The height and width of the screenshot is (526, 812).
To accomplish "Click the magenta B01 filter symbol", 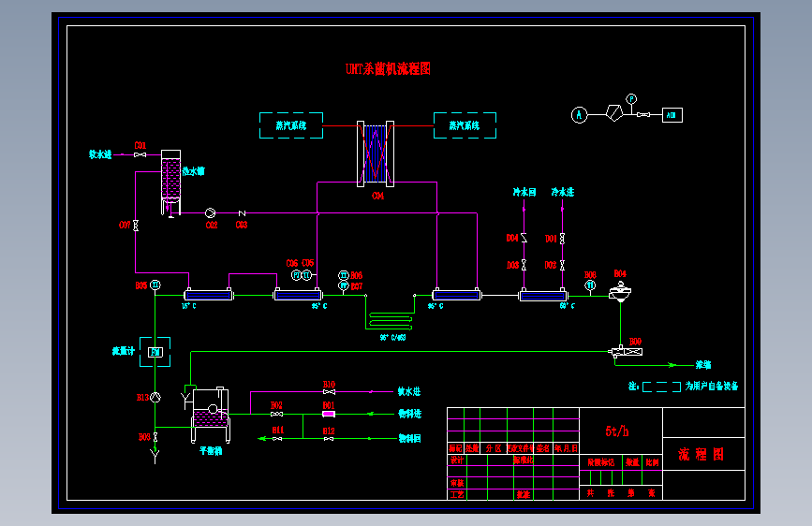I will point(329,414).
